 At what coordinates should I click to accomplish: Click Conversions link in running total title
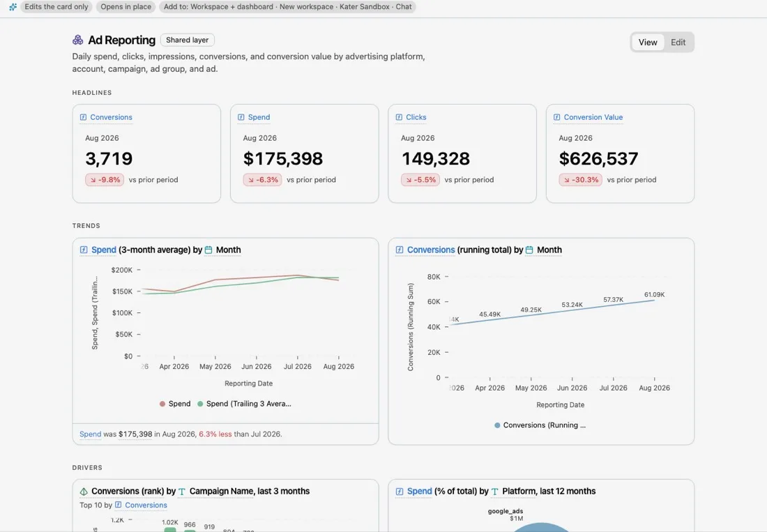point(431,250)
